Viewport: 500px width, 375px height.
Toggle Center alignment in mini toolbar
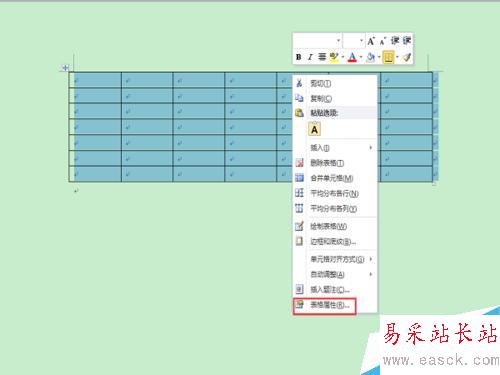(322, 57)
